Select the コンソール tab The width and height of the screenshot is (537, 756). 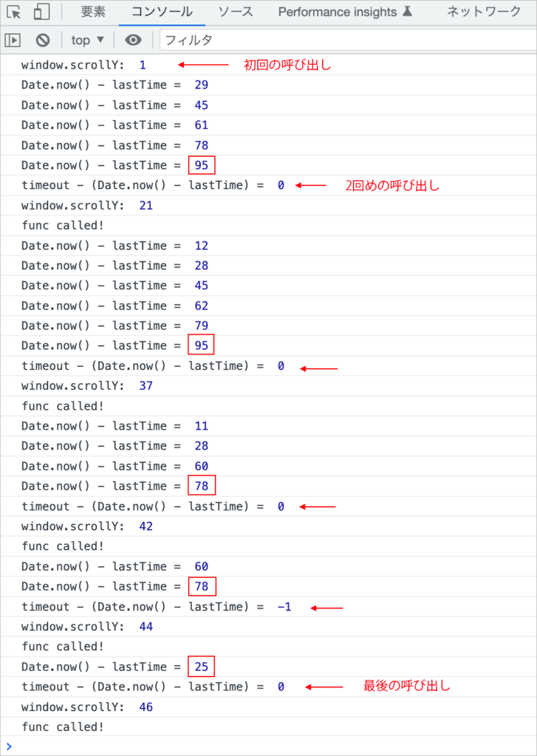(162, 12)
